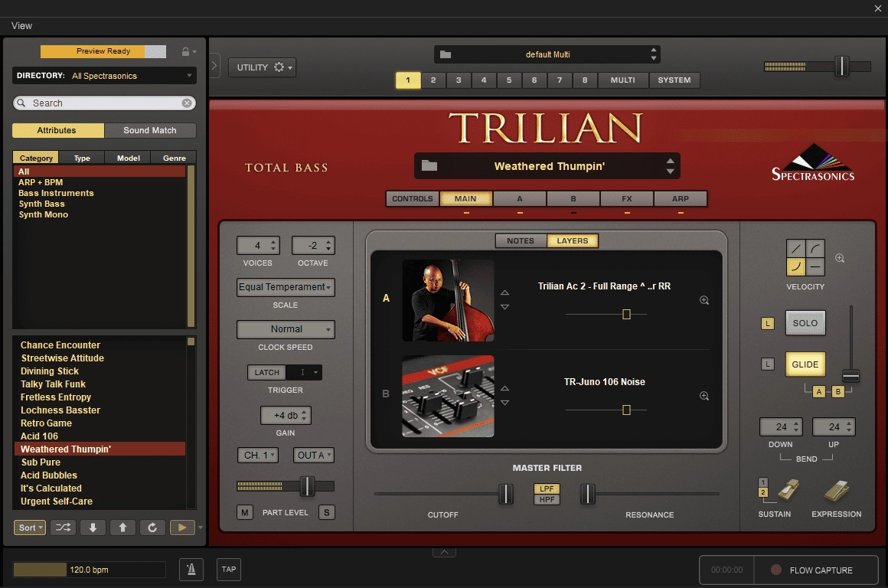Click the sustain pedal icon
This screenshot has width=888, height=588.
788,490
